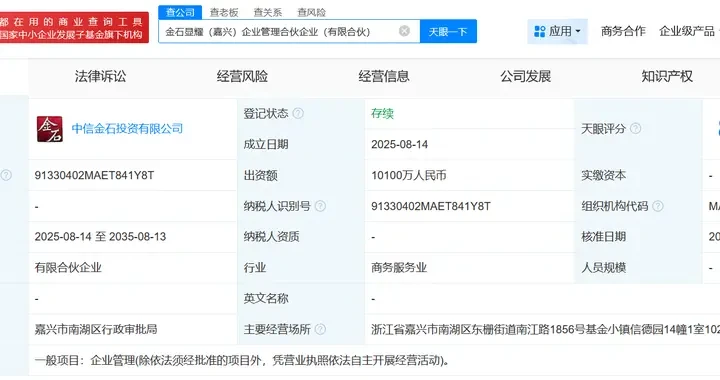
Task: Click the 金石 company logo
Action: (50, 129)
